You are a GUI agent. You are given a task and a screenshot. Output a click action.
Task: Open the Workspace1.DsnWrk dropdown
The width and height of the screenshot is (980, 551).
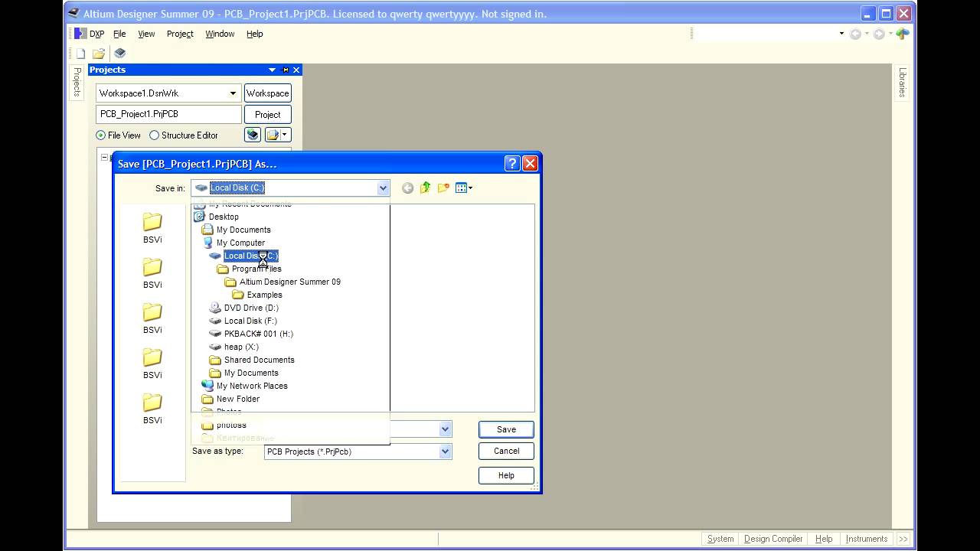tap(233, 93)
